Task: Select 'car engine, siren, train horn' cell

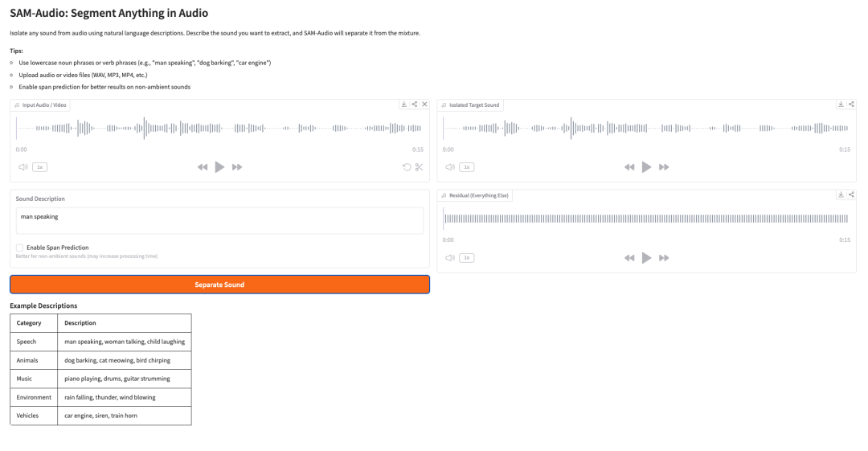Action: pyautogui.click(x=125, y=416)
